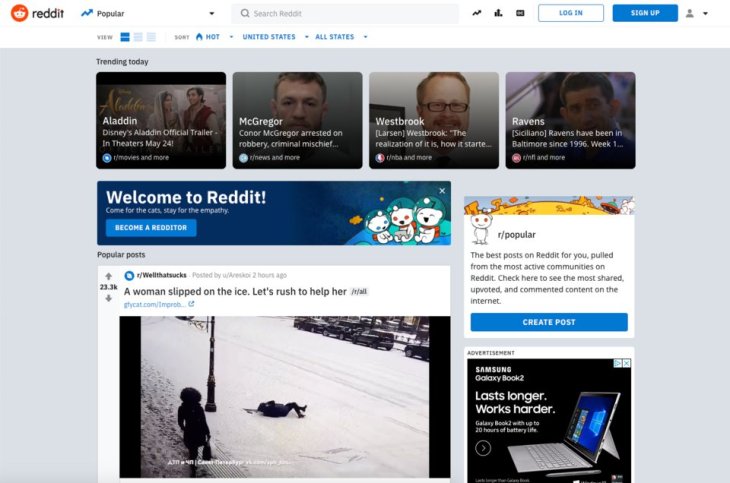Open the United States location dropdown
Image resolution: width=730 pixels, height=483 pixels.
coord(273,37)
